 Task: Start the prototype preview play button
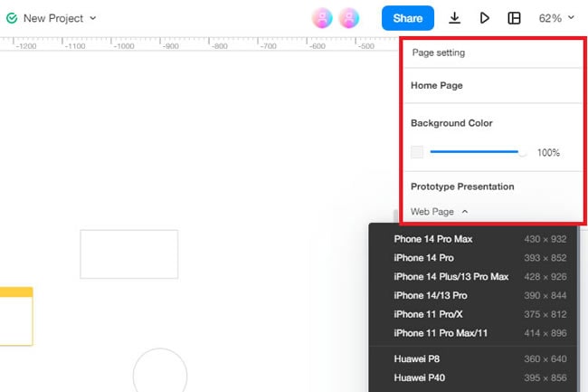[x=484, y=18]
